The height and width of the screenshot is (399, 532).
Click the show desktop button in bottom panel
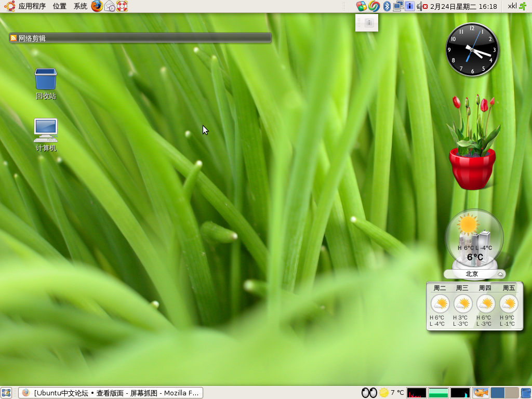click(x=6, y=393)
